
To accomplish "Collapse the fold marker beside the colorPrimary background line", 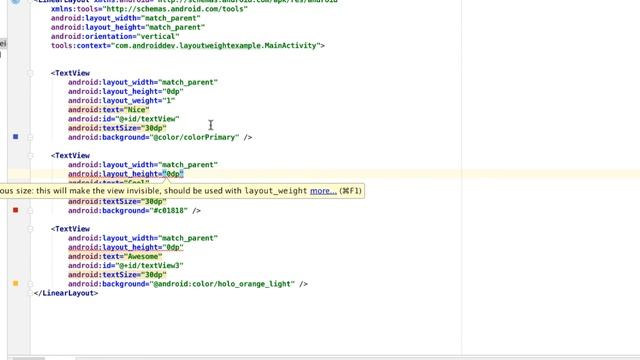I will tap(30, 138).
